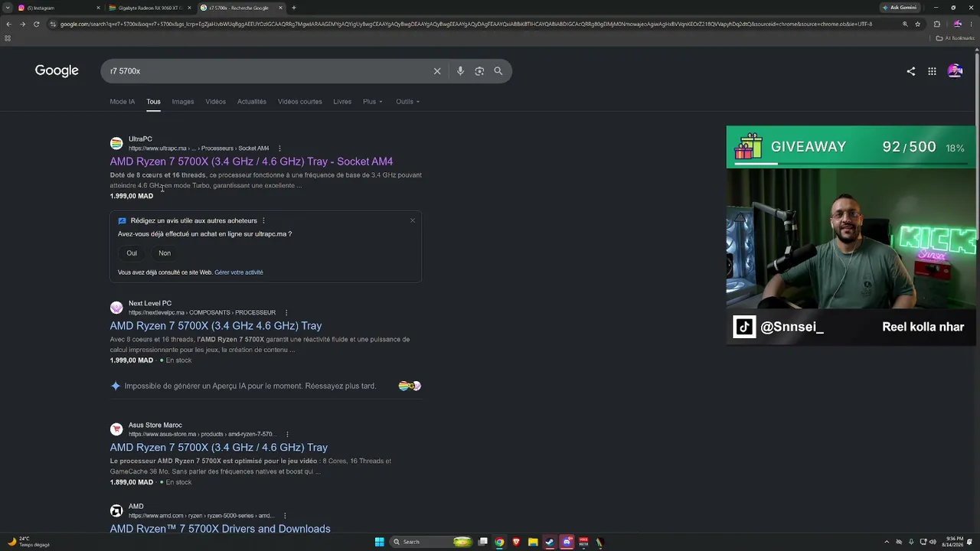Switch to the Gigabyte Radeon RX 9060 XT tab
980x551 pixels.
pos(149,8)
